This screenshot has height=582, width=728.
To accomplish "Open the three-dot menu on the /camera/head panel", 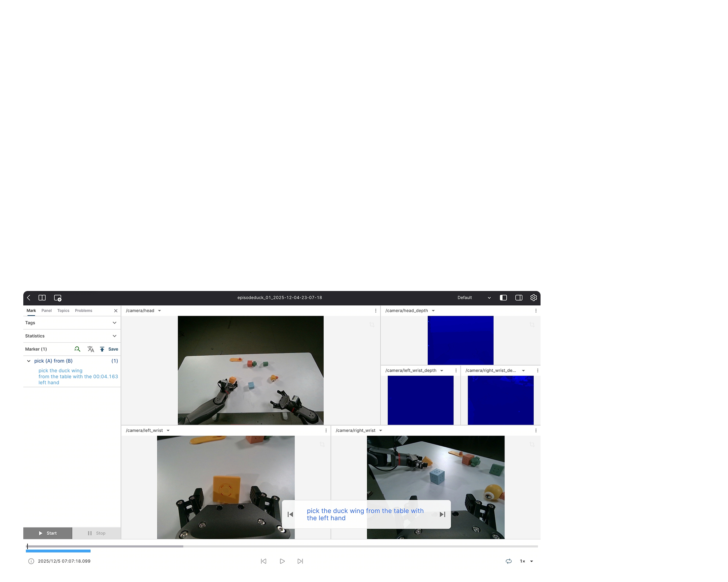I will pos(376,311).
